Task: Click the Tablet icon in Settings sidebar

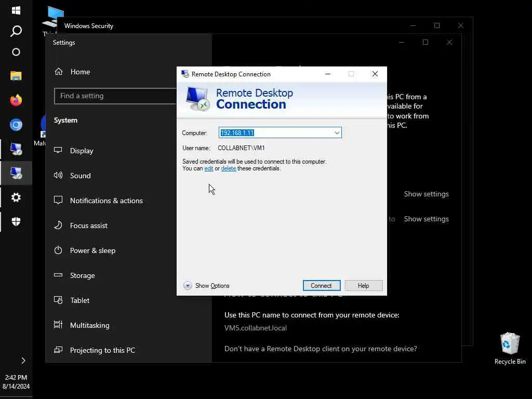Action: pyautogui.click(x=58, y=300)
